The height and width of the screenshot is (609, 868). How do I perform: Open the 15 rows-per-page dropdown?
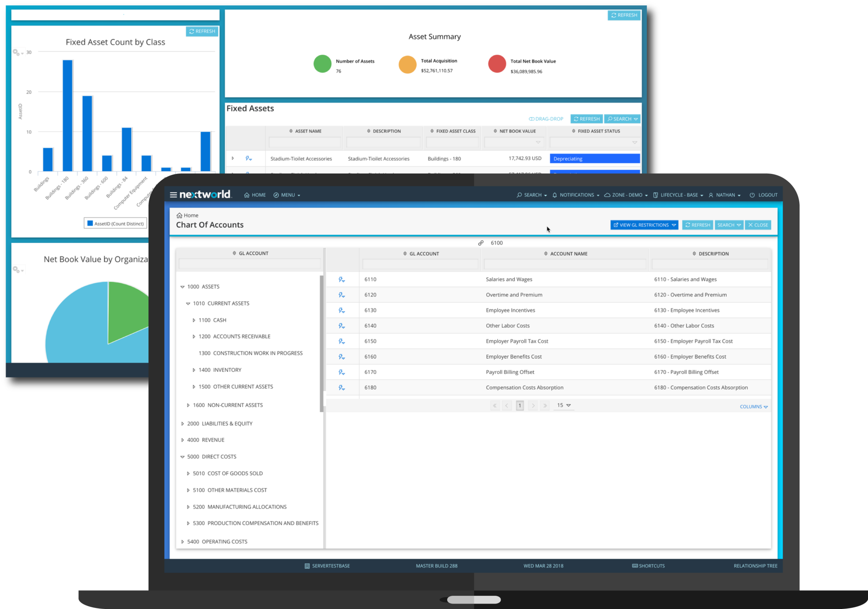tap(564, 405)
